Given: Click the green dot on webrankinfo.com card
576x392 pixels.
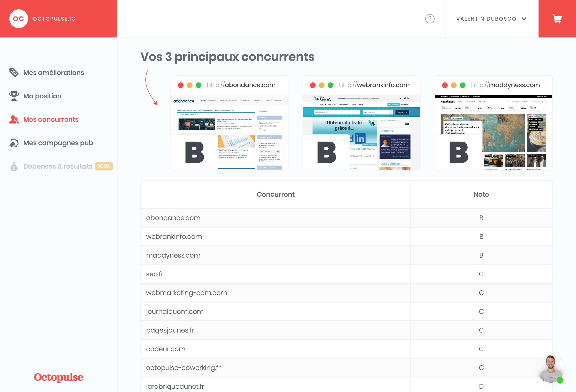Looking at the screenshot, I should point(331,85).
